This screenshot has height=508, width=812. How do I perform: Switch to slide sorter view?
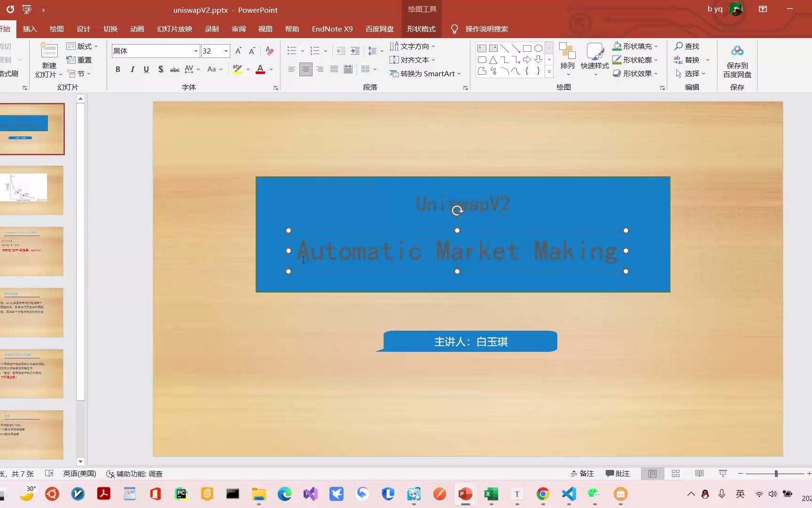[676, 474]
